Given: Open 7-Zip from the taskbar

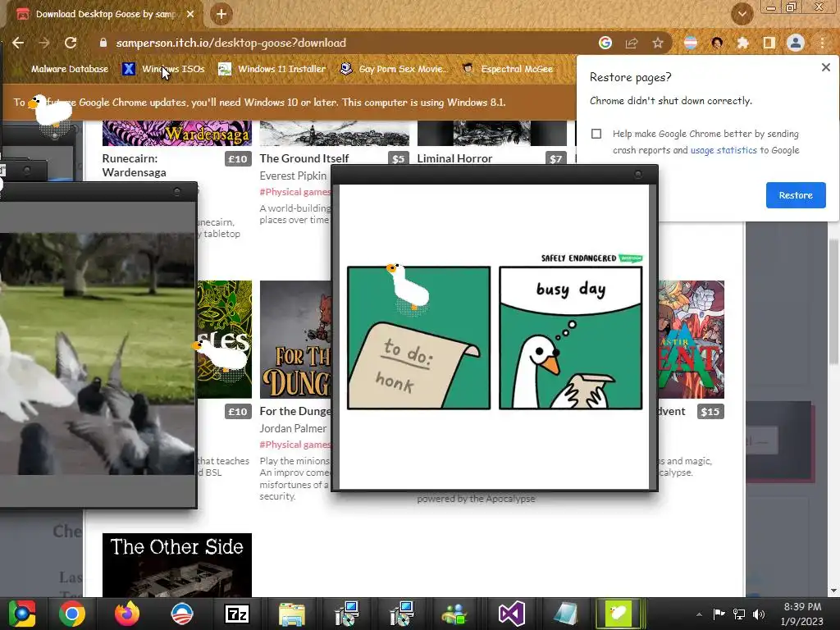Looking at the screenshot, I should 237,614.
